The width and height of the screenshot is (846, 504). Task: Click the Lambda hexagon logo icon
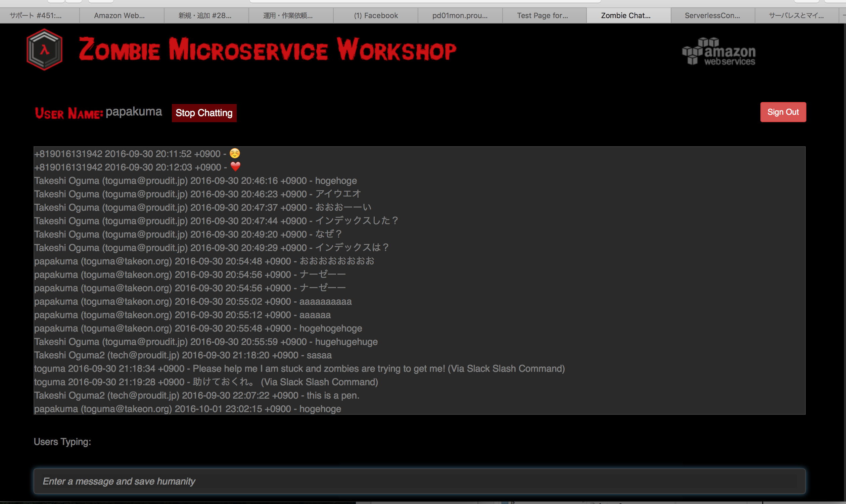[45, 50]
